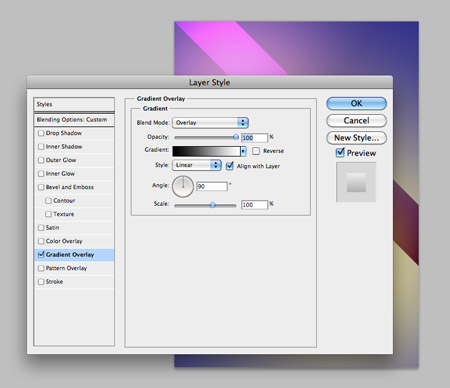Image resolution: width=450 pixels, height=388 pixels.
Task: Enable the Inner Shadow checkbox
Action: coord(41,147)
